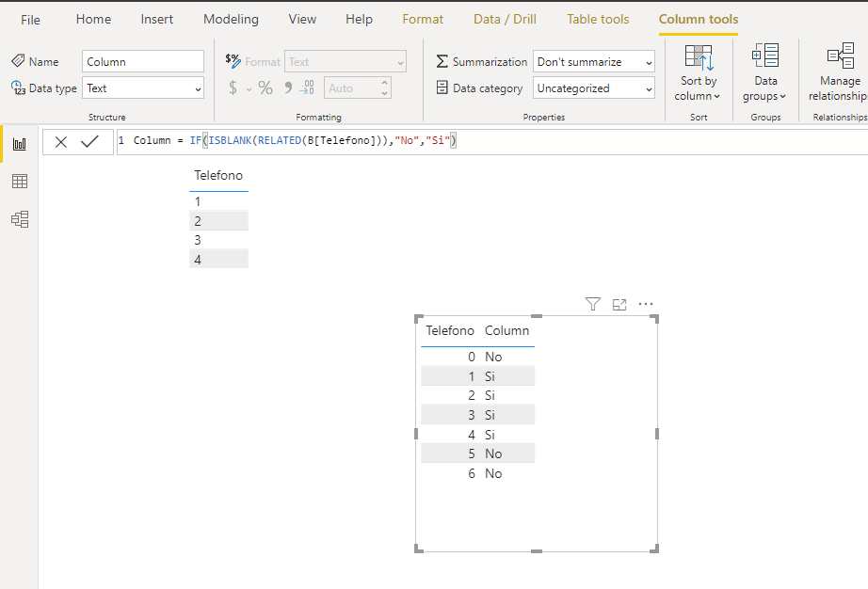This screenshot has height=589, width=868.
Task: Switch to the Table tools tab
Action: coord(598,20)
